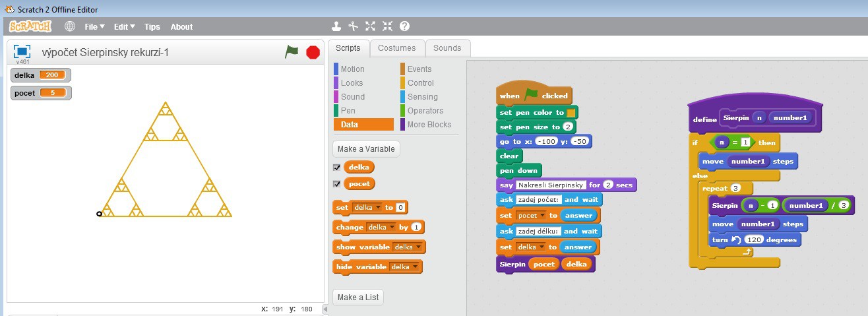Toggle full screen presentation mode icon
This screenshot has width=868, height=316.
click(22, 51)
